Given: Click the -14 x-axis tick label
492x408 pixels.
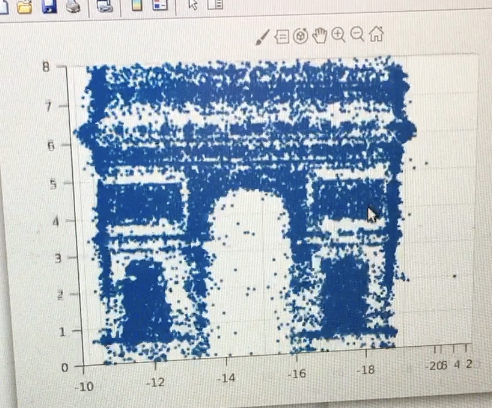Looking at the screenshot, I should 226,378.
